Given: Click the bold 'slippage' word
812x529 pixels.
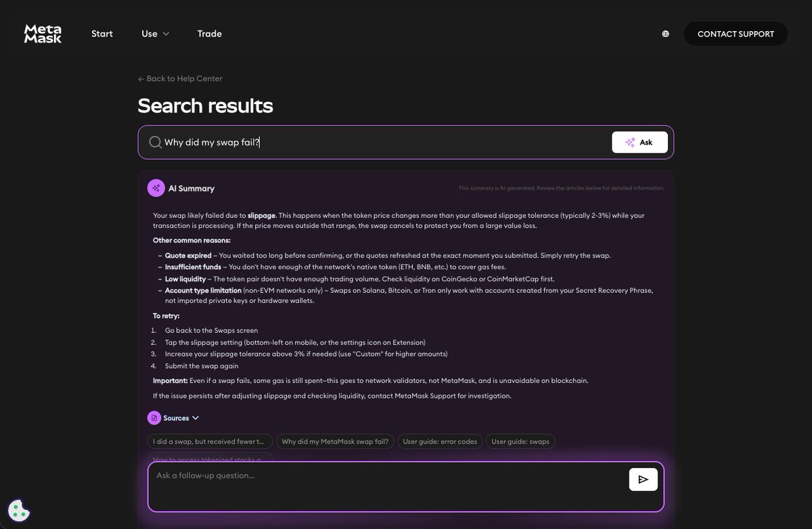Looking at the screenshot, I should point(261,215).
